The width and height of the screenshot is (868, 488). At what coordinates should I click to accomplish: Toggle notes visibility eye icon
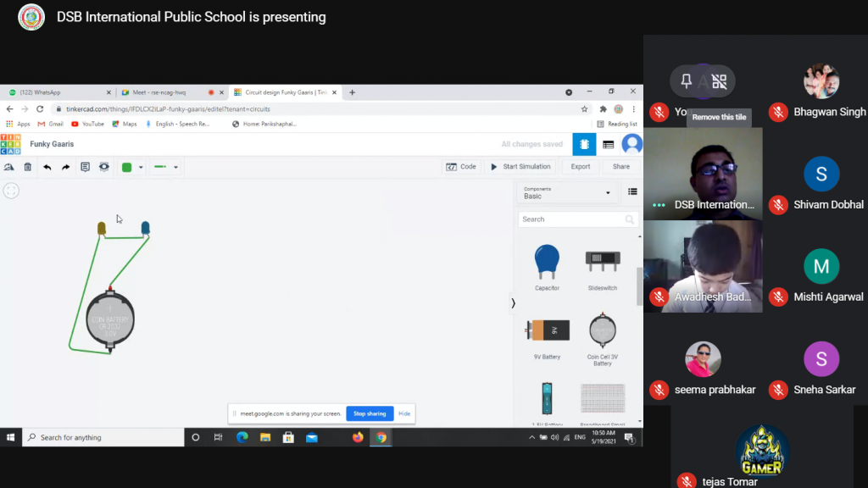104,167
